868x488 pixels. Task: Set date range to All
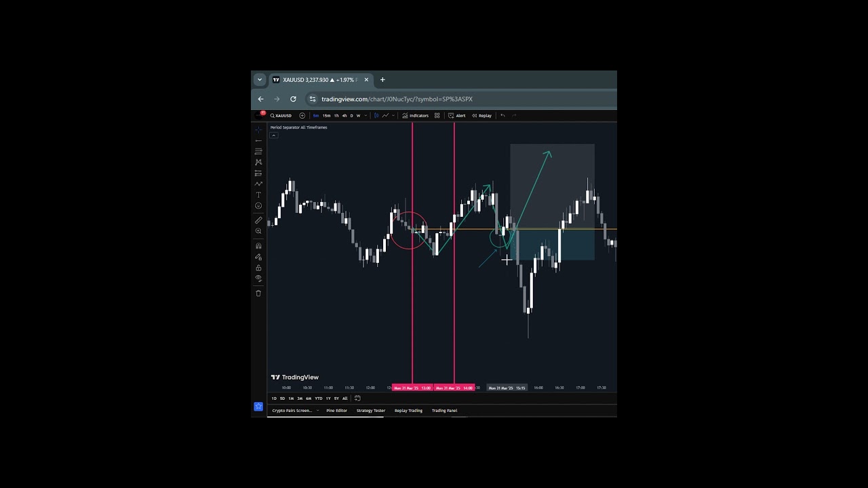pyautogui.click(x=344, y=399)
